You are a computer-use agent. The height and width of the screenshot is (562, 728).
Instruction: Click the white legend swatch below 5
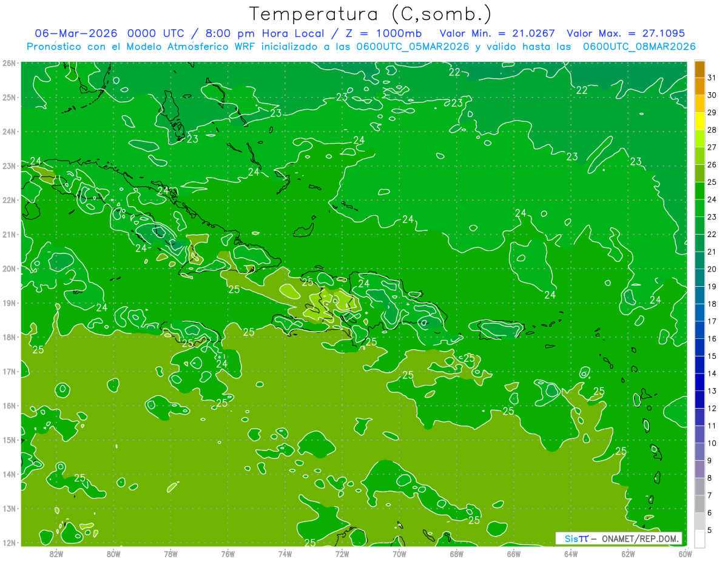coord(699,538)
